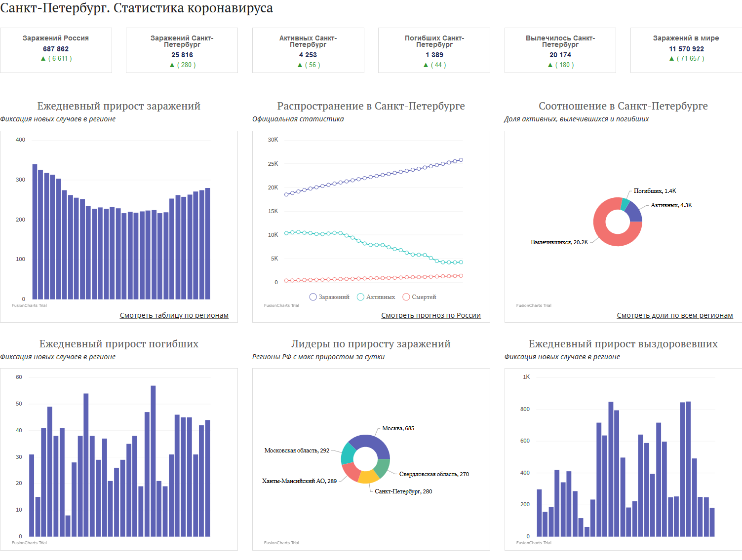Select the Санкт-Петербург yellow donut slice
Viewport: 742px width, 560px height.
click(x=368, y=477)
